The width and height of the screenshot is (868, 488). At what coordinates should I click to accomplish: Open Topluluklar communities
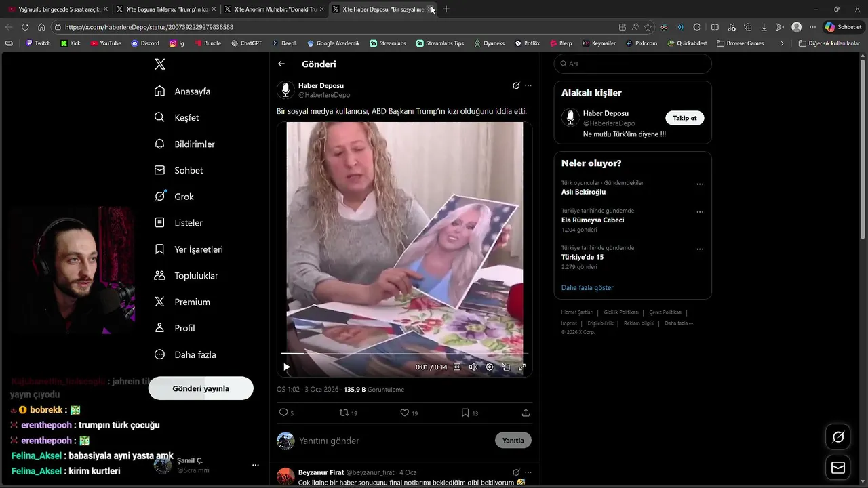coord(186,275)
